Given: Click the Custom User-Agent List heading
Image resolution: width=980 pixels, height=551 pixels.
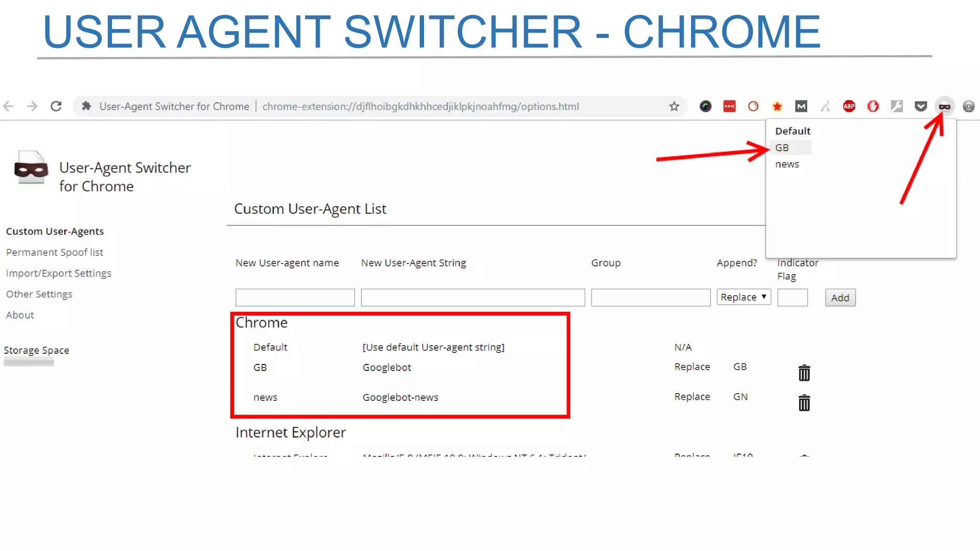Looking at the screenshot, I should click(310, 209).
